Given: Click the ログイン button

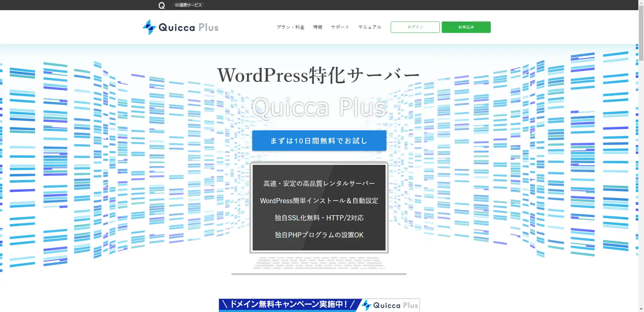Looking at the screenshot, I should click(415, 27).
